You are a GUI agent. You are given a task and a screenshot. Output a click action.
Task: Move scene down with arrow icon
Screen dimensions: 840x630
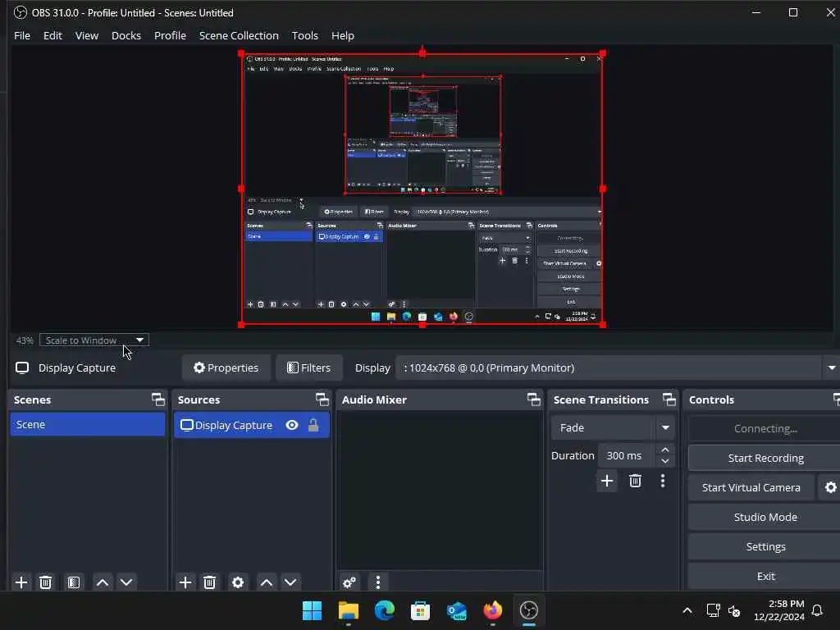(126, 582)
